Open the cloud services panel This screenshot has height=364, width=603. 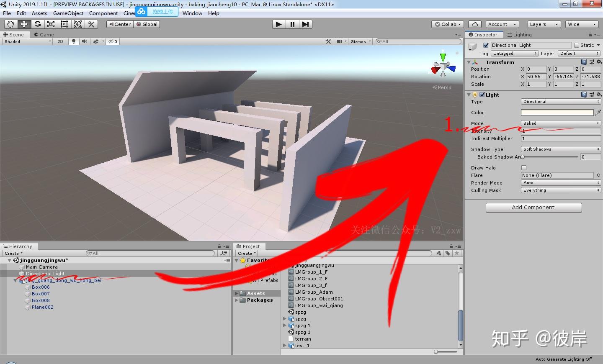coord(475,24)
